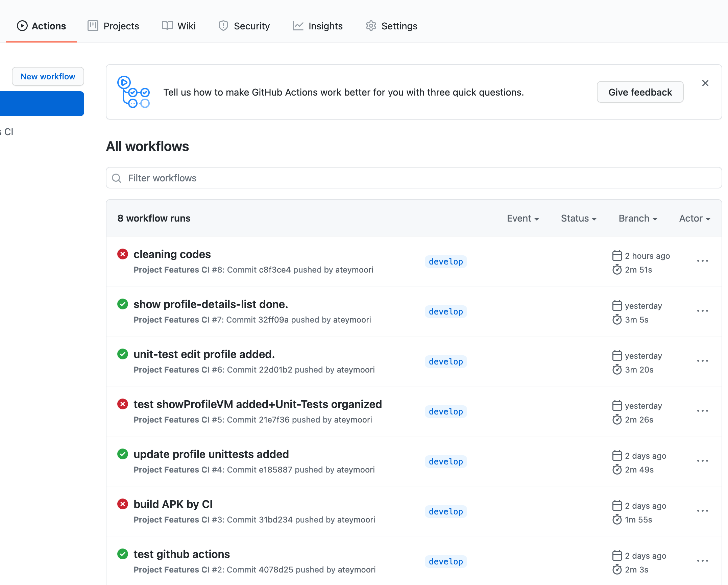Open the three-dot menu for test github actions
Screen dimensions: 728x585
(702, 561)
